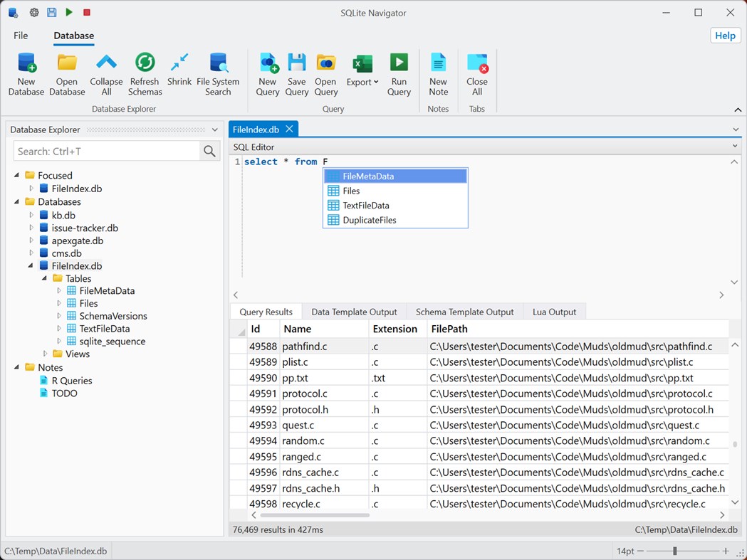Switch to Data Template Output tab
Screen dimensions: 747x560
pyautogui.click(x=354, y=312)
